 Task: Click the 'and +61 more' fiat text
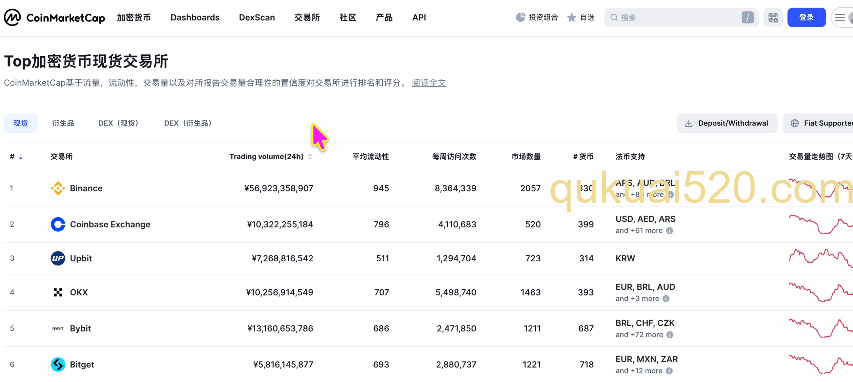pos(639,231)
